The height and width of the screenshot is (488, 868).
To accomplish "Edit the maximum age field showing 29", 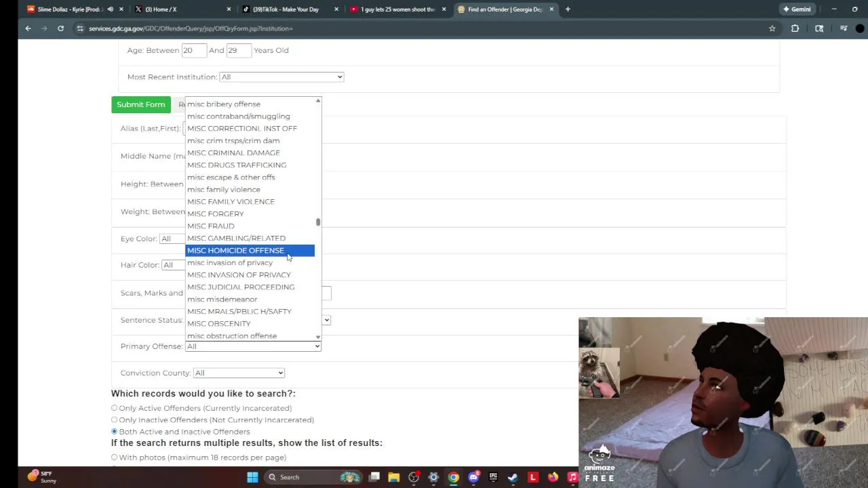I will point(239,50).
